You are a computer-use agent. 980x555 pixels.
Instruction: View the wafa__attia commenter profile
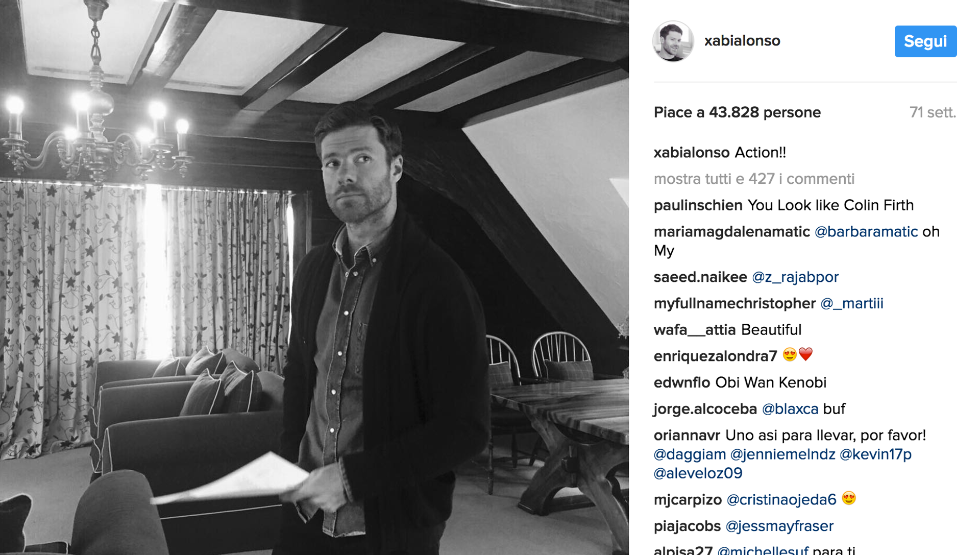695,330
